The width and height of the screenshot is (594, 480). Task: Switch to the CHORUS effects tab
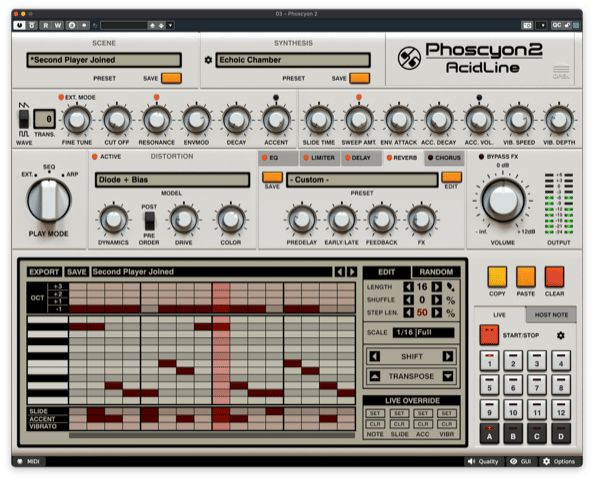444,158
